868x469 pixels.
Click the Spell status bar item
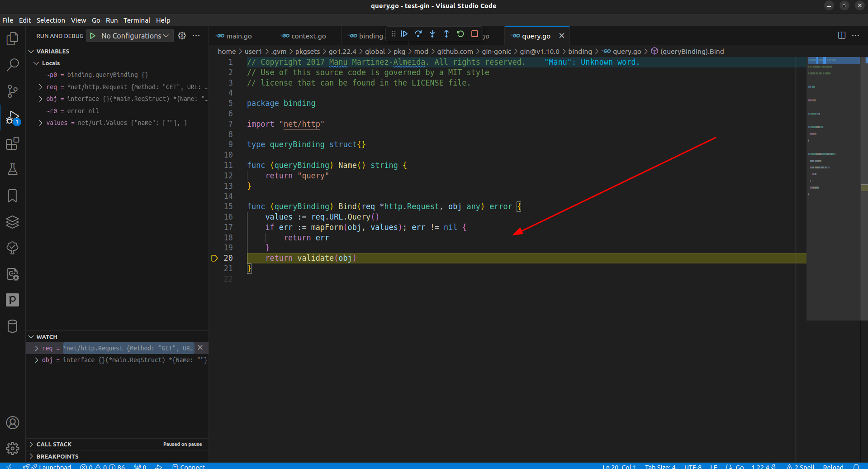pyautogui.click(x=801, y=466)
